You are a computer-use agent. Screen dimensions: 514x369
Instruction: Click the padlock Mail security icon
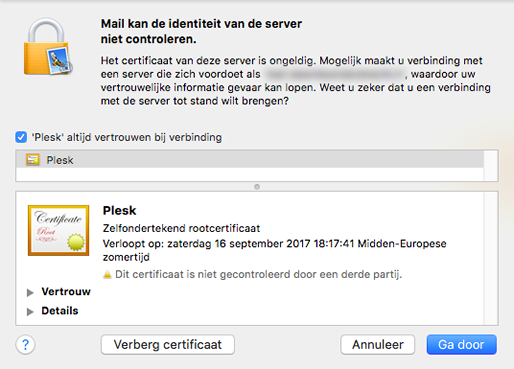(x=48, y=47)
